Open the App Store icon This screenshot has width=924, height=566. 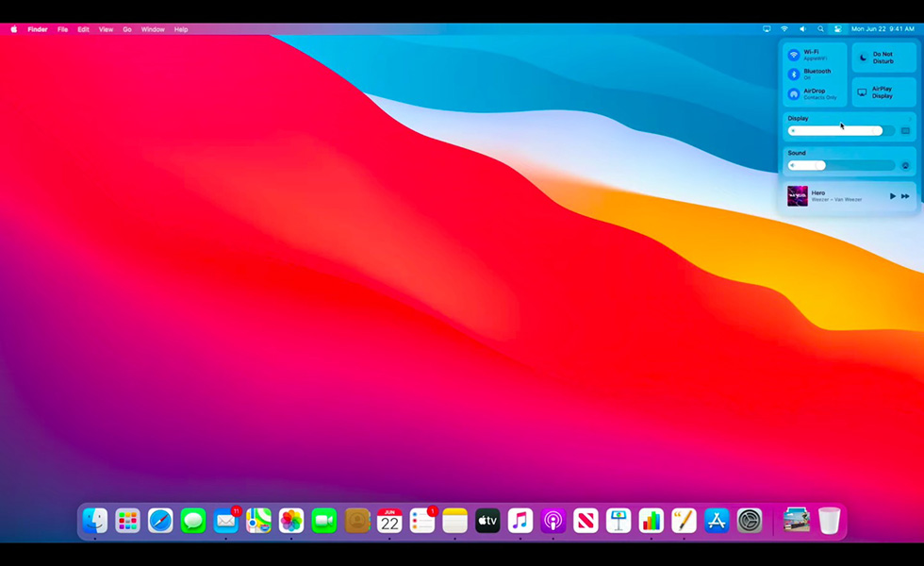pyautogui.click(x=717, y=520)
